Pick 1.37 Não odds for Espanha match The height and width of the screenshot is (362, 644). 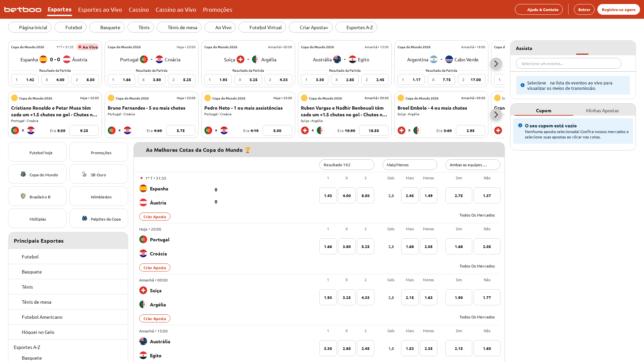point(487,195)
